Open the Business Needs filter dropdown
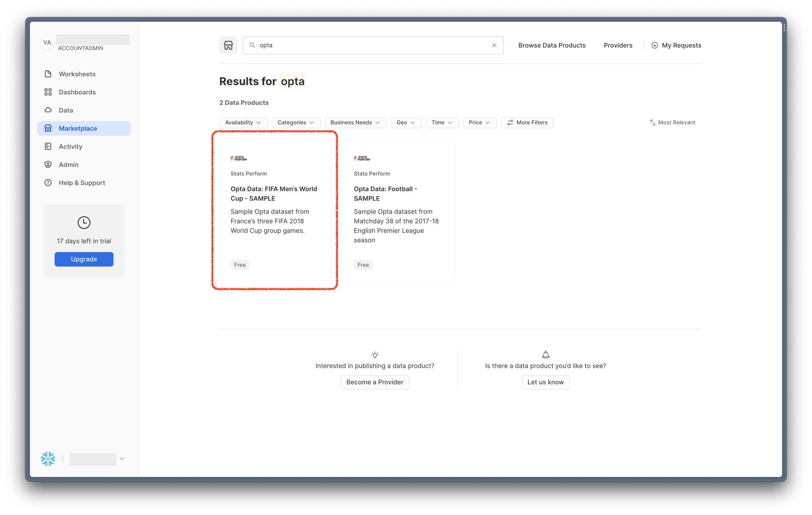The height and width of the screenshot is (515, 812). [x=355, y=123]
